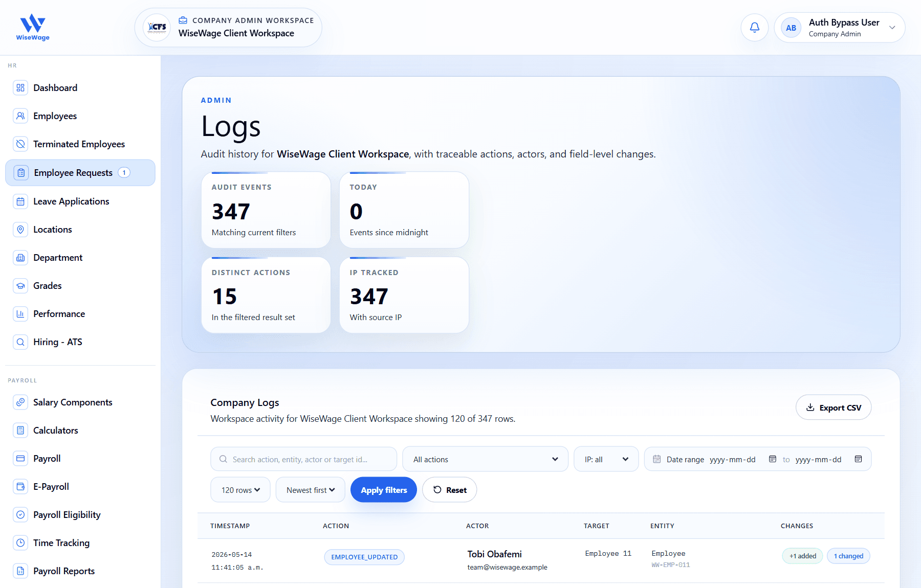Select Employee Requests menu item

(x=80, y=173)
